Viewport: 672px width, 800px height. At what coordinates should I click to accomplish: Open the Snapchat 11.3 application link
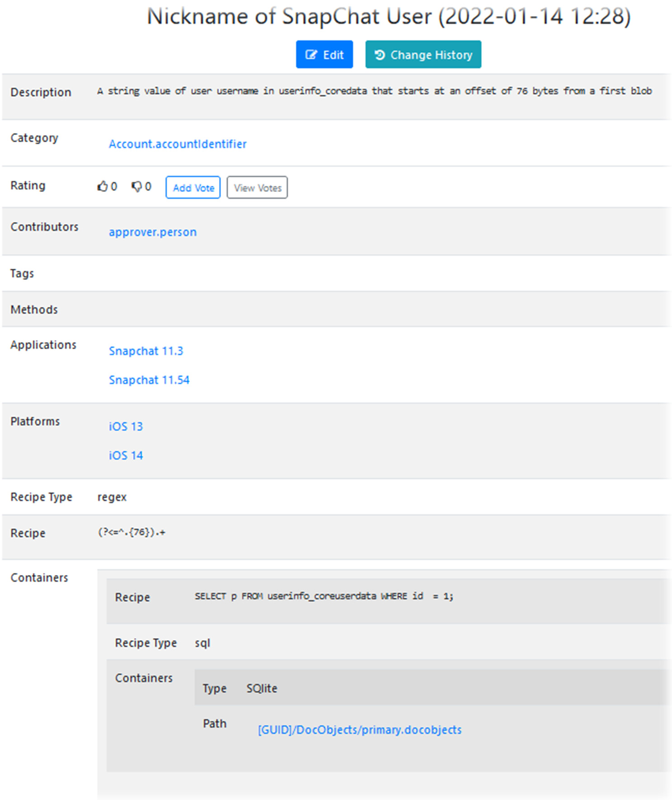pyautogui.click(x=146, y=351)
